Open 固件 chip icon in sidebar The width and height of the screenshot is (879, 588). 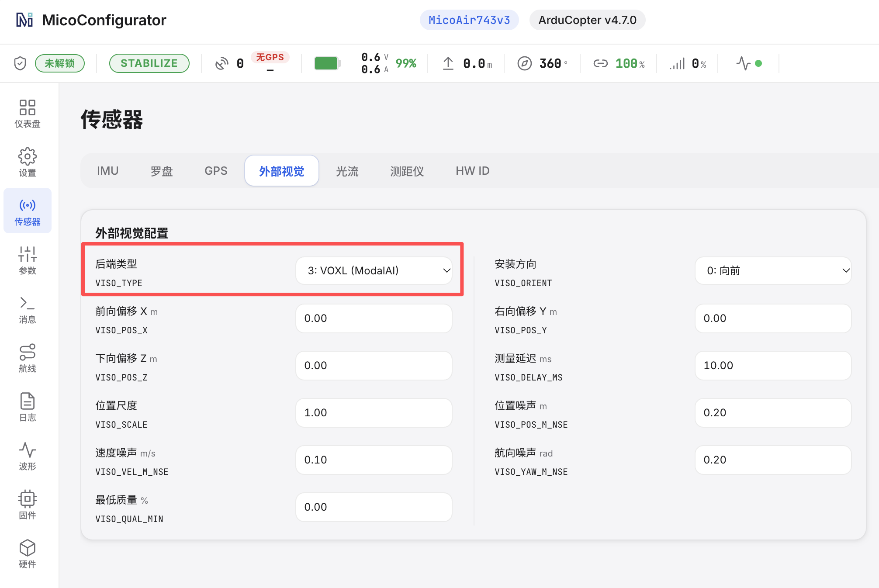[x=28, y=505]
